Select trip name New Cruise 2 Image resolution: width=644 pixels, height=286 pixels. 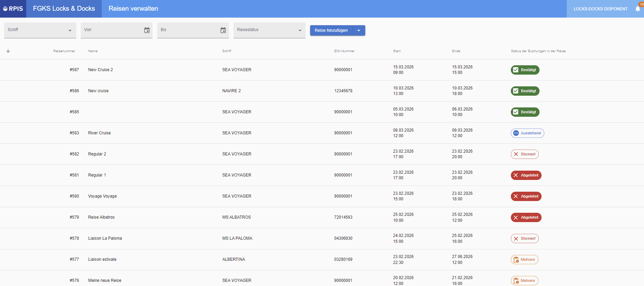click(100, 70)
